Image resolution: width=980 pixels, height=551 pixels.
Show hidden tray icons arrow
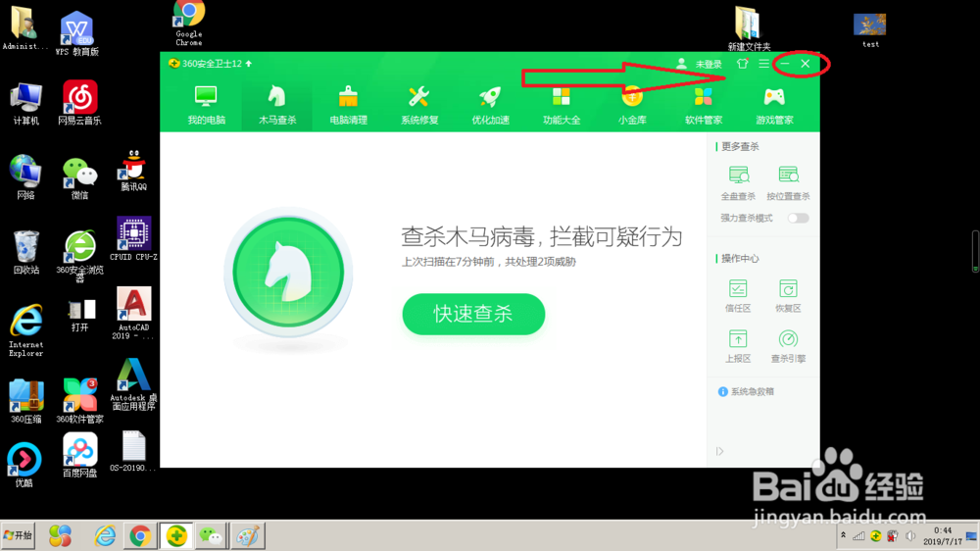[x=843, y=535]
